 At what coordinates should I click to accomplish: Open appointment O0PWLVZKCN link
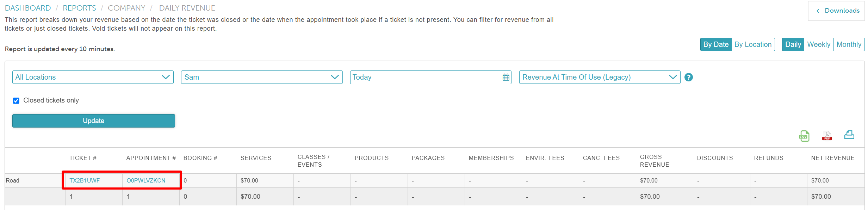click(x=146, y=180)
